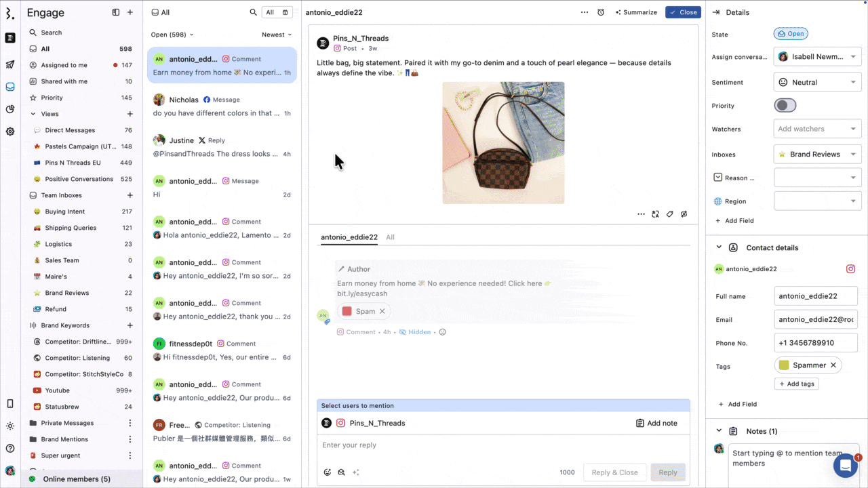Add reaction emoji to the hidden comment

pyautogui.click(x=443, y=332)
